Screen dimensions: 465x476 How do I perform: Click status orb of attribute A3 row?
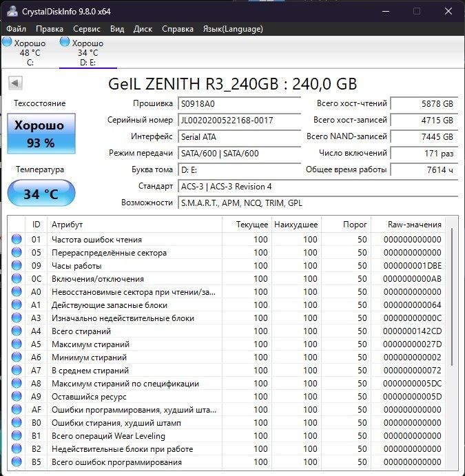[x=17, y=318]
